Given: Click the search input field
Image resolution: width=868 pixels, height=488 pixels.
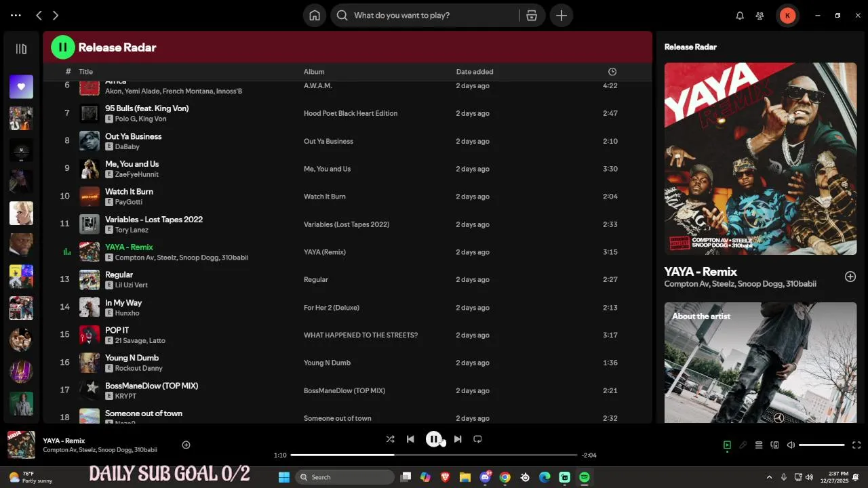Looking at the screenshot, I should pyautogui.click(x=434, y=15).
